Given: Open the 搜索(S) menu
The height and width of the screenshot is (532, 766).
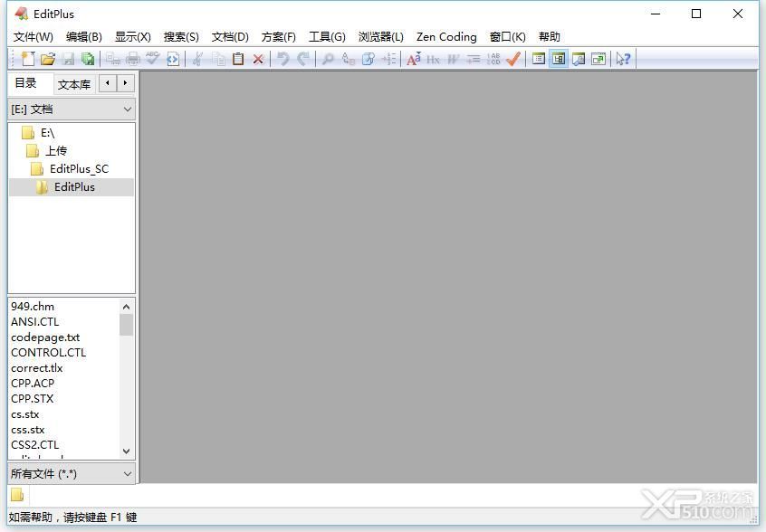Looking at the screenshot, I should 181,37.
